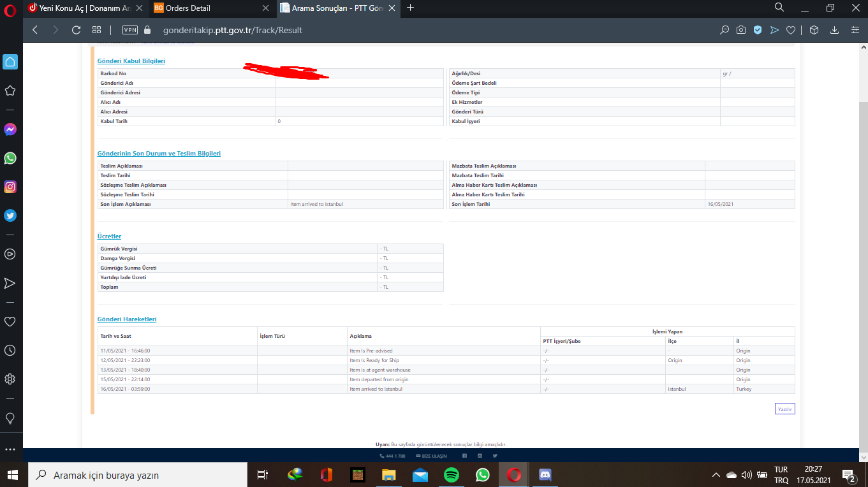Open the sidebar lightbulb tips icon
Viewport: 868px width, 487px height.
(10, 418)
